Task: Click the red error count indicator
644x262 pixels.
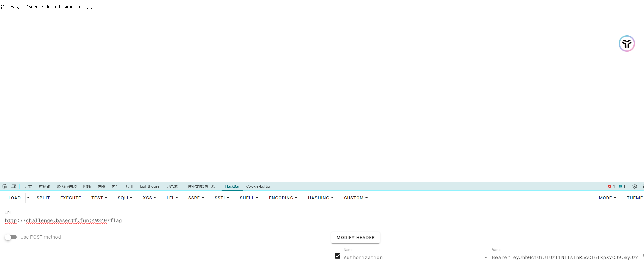Action: pos(611,186)
